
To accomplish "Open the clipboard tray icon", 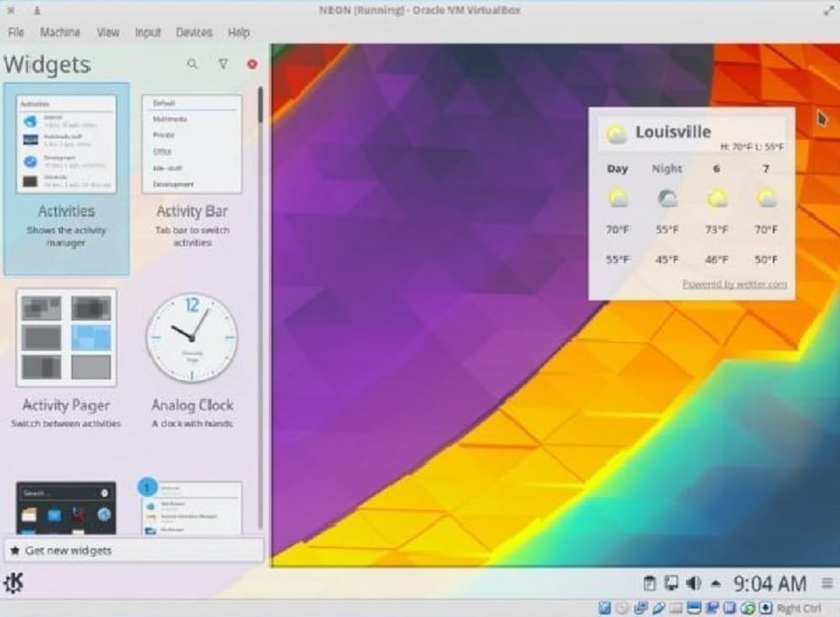I will pyautogui.click(x=649, y=583).
